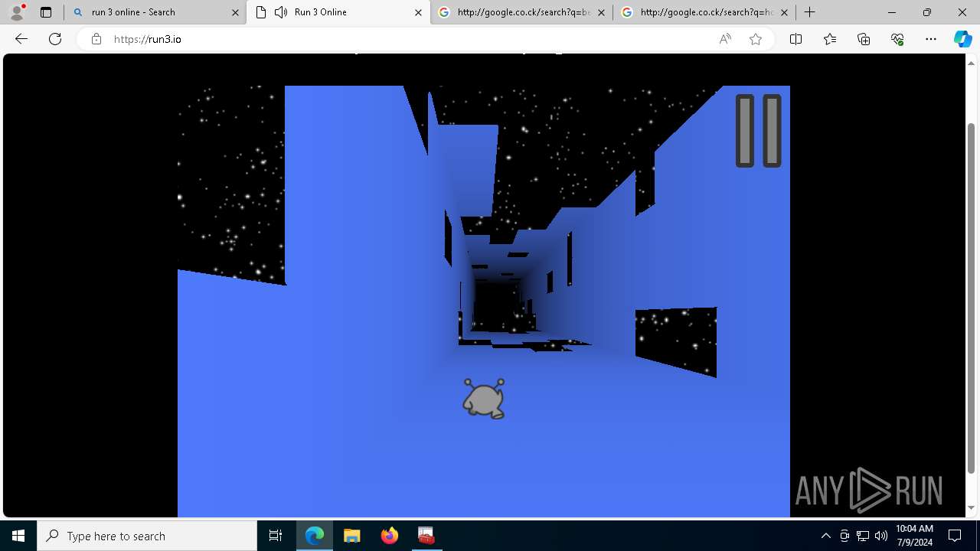
Task: Click the safely remove hardware tray icon
Action: (844, 536)
